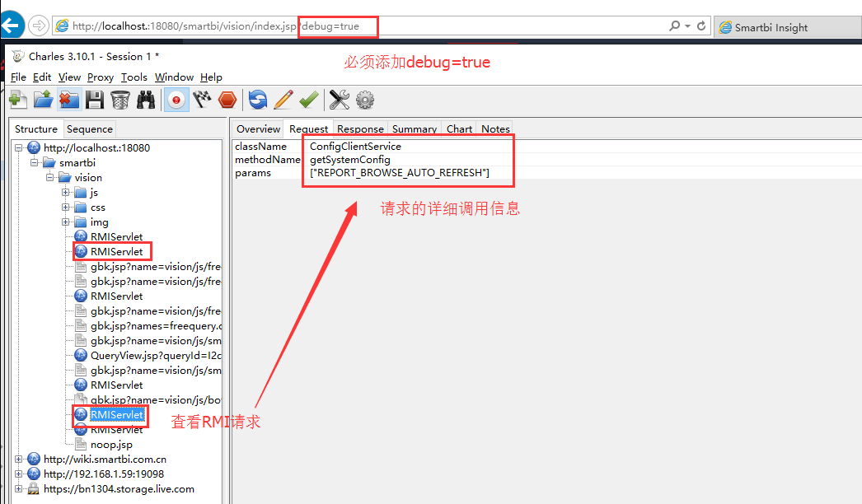Image resolution: width=862 pixels, height=504 pixels.
Task: Click the Close Session red-X icon
Action: (x=68, y=100)
